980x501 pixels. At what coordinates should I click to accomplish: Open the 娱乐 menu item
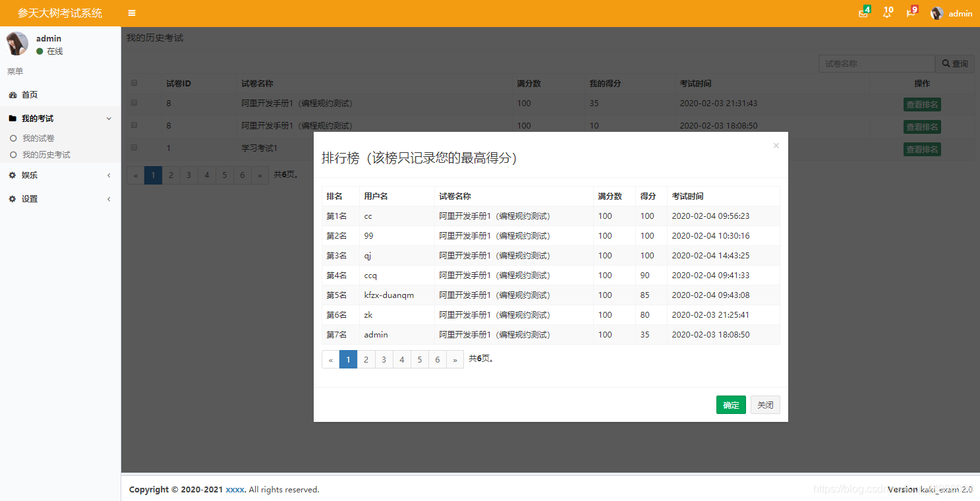point(61,175)
